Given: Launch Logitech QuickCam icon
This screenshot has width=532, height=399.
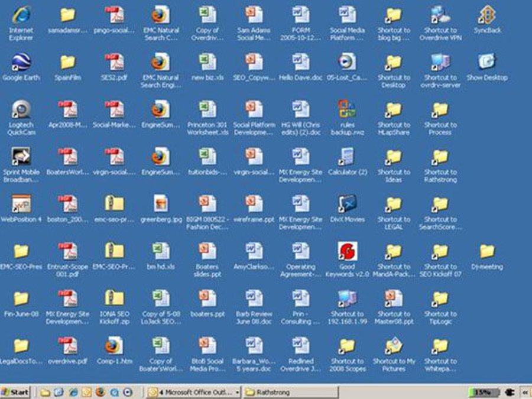Looking at the screenshot, I should pyautogui.click(x=21, y=109).
